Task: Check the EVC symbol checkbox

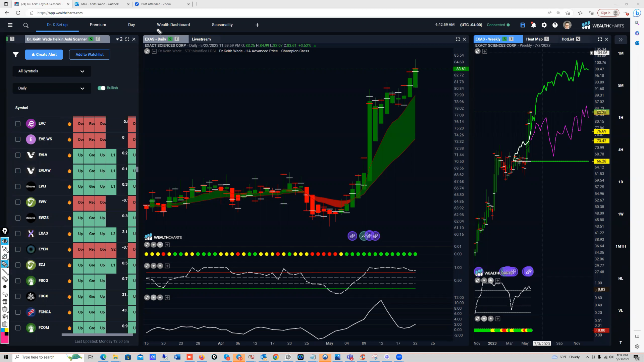Action: click(x=18, y=124)
